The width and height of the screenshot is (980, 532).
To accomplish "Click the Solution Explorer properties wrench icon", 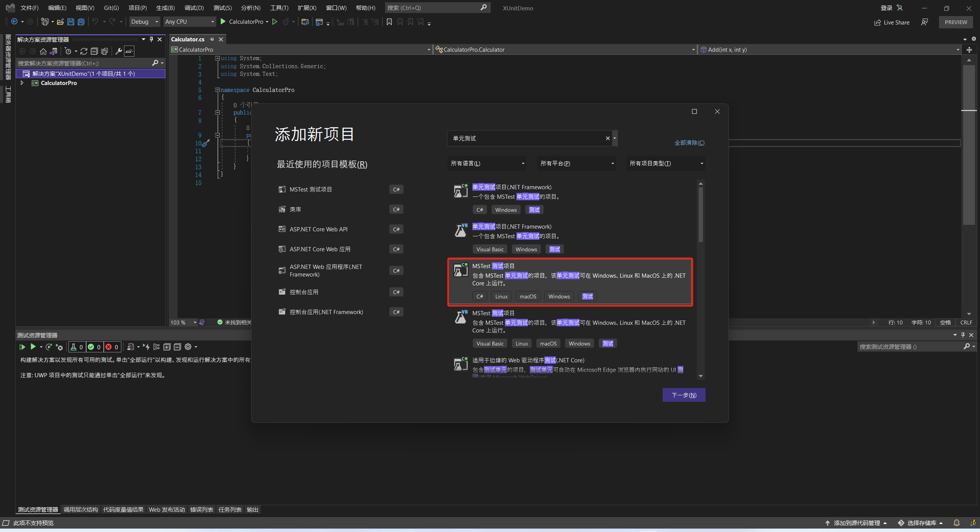I will point(119,51).
